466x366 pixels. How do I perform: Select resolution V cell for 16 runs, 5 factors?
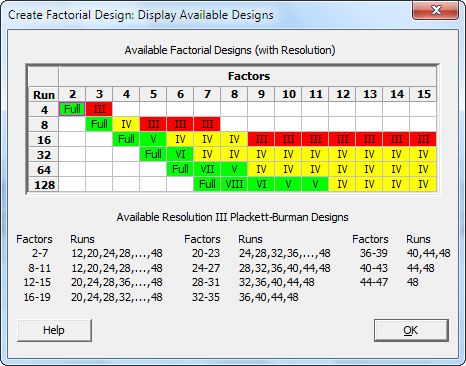pos(153,139)
